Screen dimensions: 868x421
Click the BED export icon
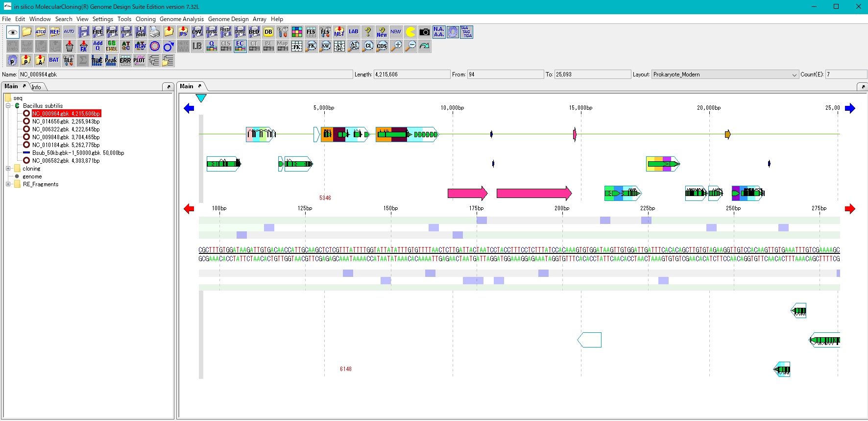coord(254,32)
